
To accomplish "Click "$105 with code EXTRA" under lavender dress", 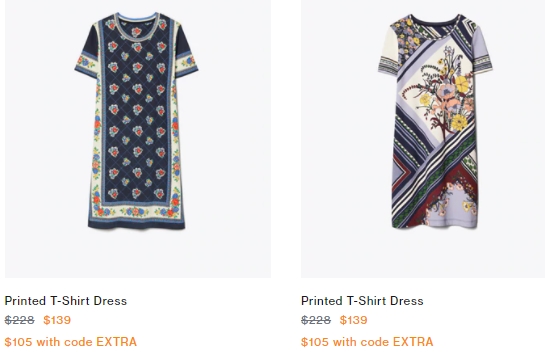I will [367, 342].
